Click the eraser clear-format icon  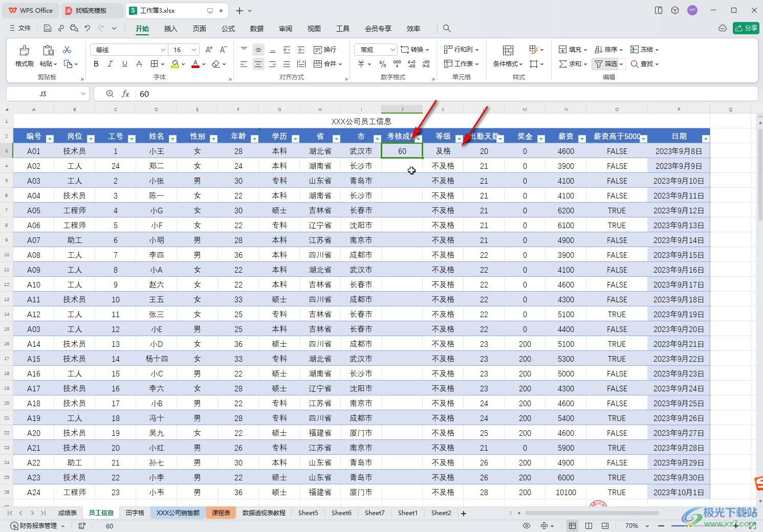click(216, 64)
